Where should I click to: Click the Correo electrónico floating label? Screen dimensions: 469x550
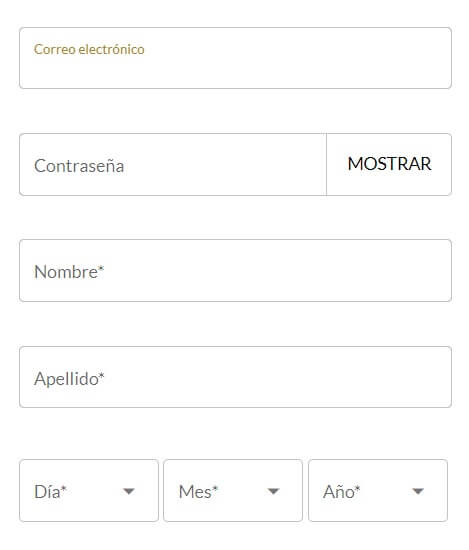coord(89,49)
